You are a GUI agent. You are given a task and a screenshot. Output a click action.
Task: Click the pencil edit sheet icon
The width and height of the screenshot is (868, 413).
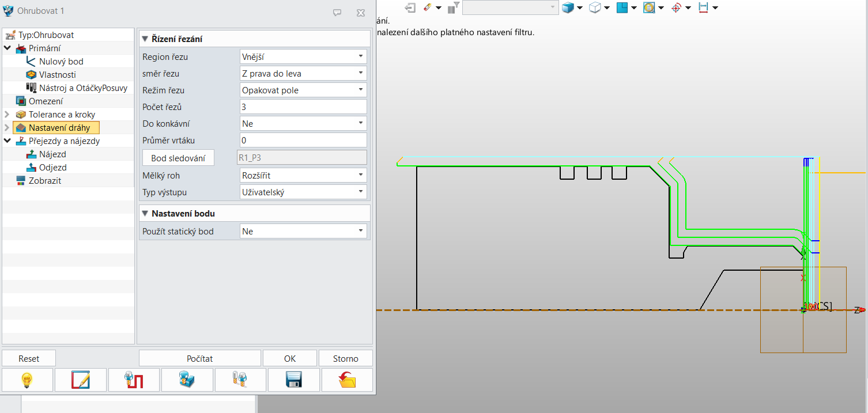tap(81, 380)
